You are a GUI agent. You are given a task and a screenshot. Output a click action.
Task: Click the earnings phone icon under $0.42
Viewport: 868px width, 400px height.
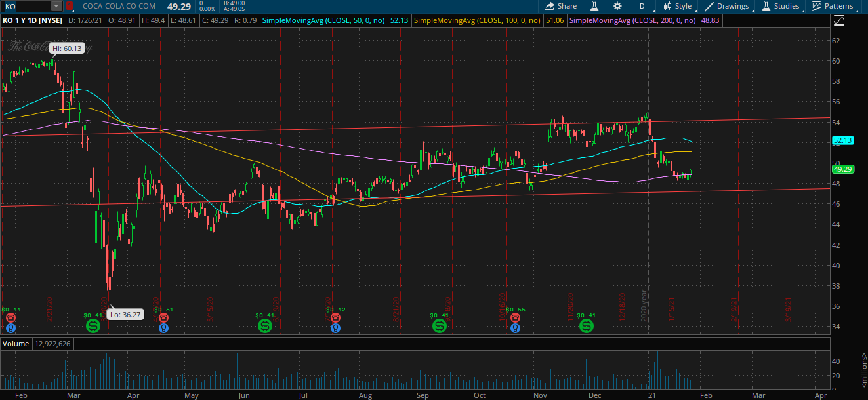(x=335, y=317)
